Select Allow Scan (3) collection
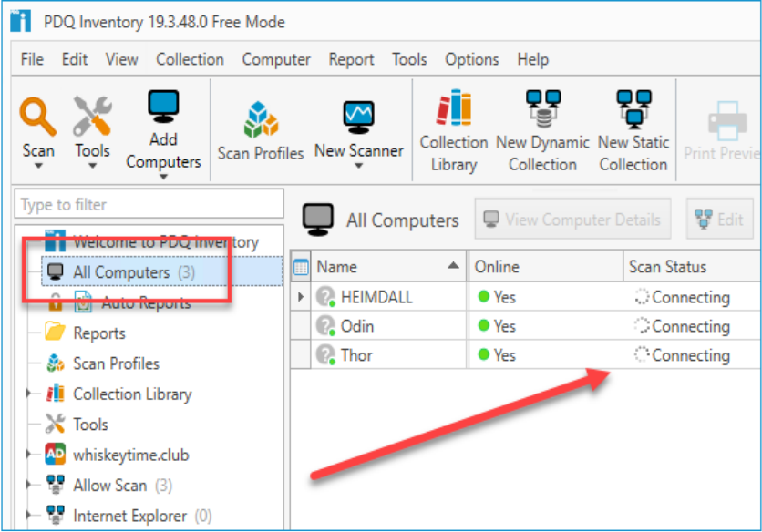 (x=122, y=485)
